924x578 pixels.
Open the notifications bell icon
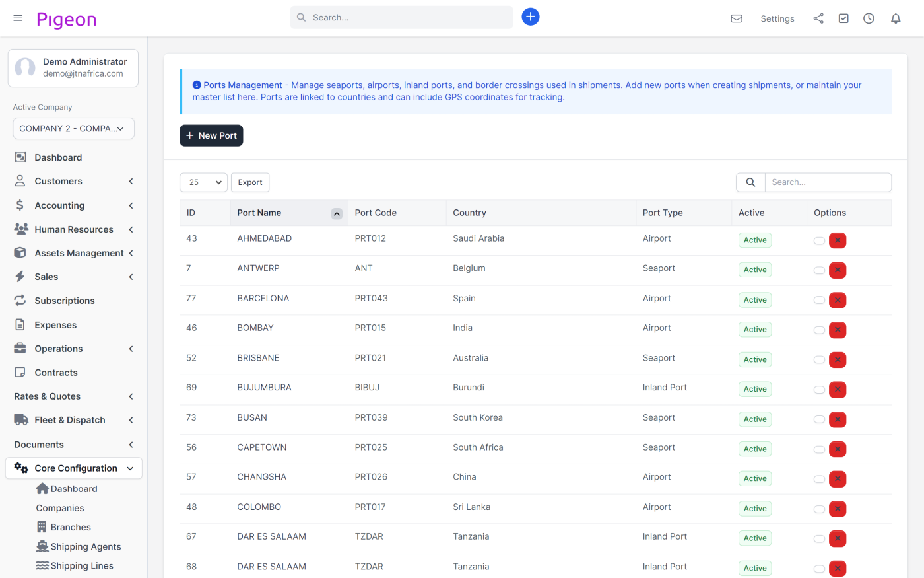click(896, 18)
